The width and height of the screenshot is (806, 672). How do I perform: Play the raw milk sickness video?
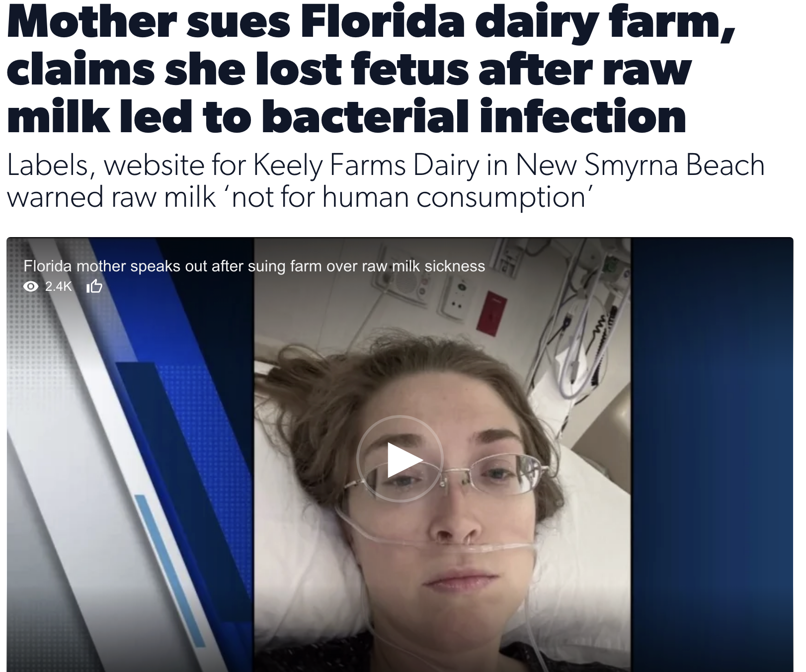(400, 459)
